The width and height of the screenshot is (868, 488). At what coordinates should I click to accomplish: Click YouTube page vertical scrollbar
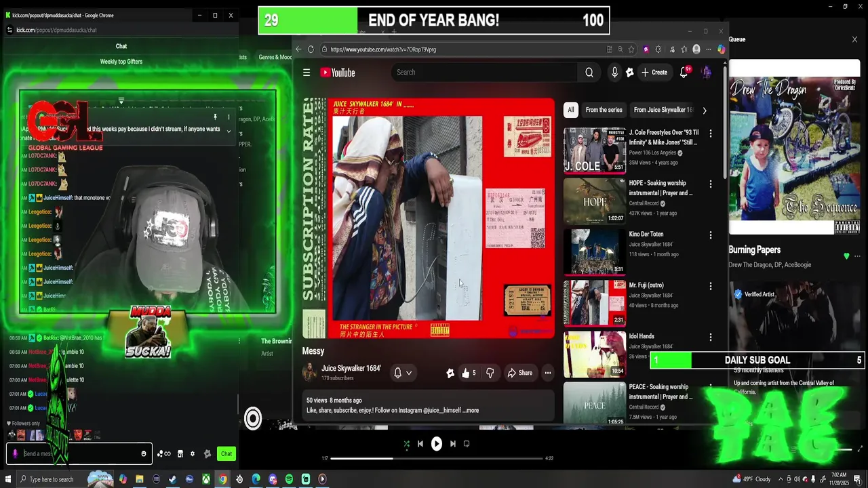click(x=724, y=122)
